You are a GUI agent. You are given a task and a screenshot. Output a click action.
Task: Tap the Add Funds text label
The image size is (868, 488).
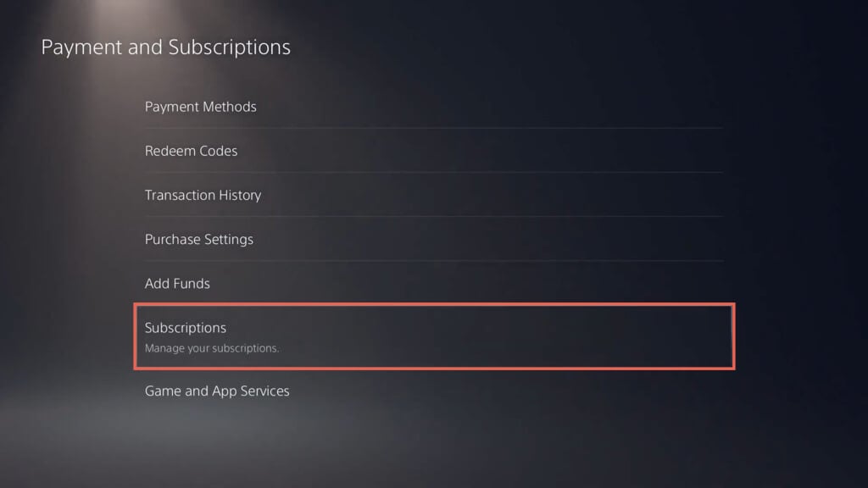click(x=177, y=283)
